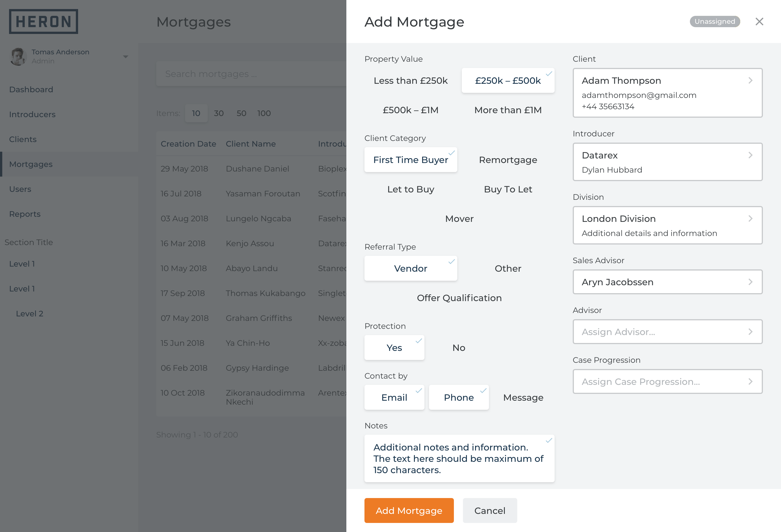This screenshot has height=532, width=781.
Task: Sort by Creation Date column header
Action: click(x=188, y=144)
